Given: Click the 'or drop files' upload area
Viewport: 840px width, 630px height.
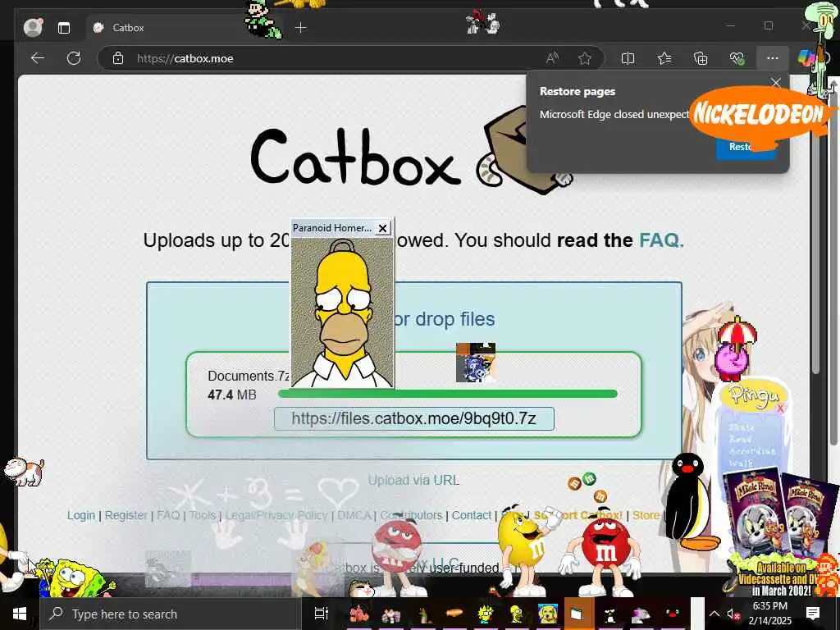Looking at the screenshot, I should coord(444,319).
